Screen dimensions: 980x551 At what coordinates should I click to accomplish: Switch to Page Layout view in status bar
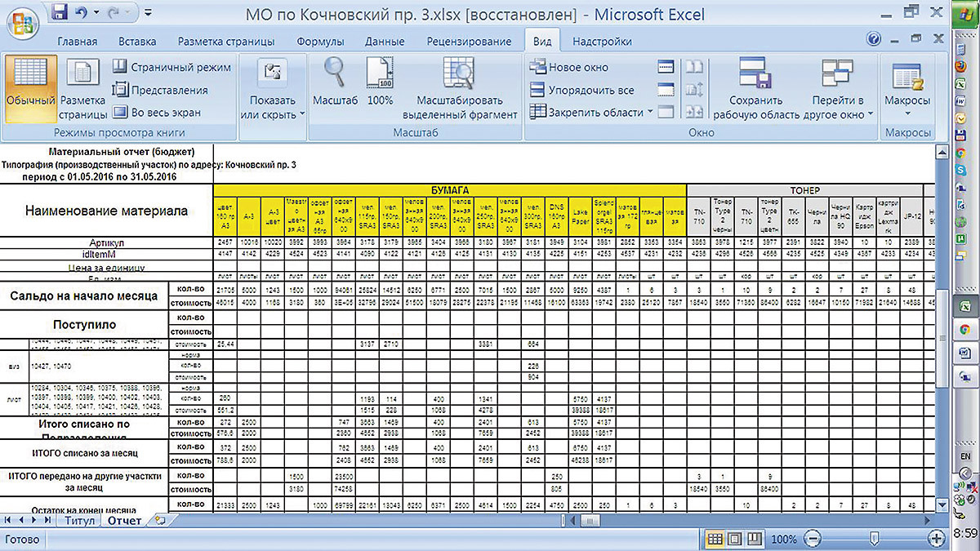[x=735, y=539]
